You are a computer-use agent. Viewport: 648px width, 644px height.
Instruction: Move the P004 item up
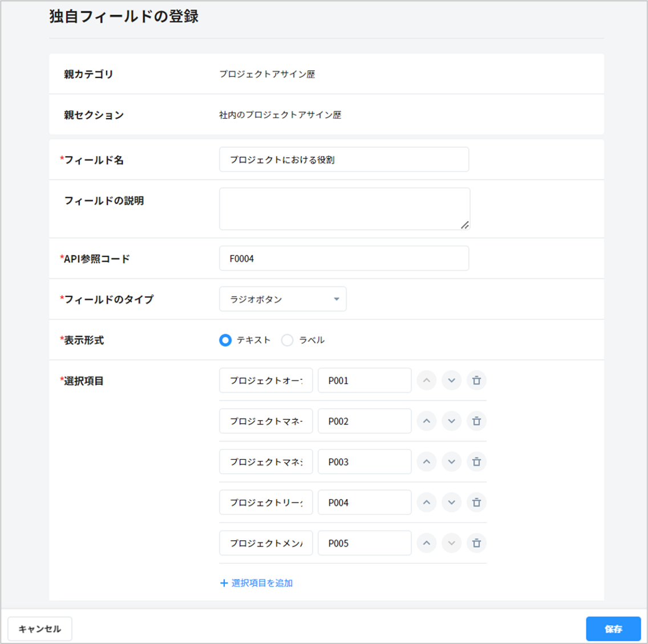[427, 503]
